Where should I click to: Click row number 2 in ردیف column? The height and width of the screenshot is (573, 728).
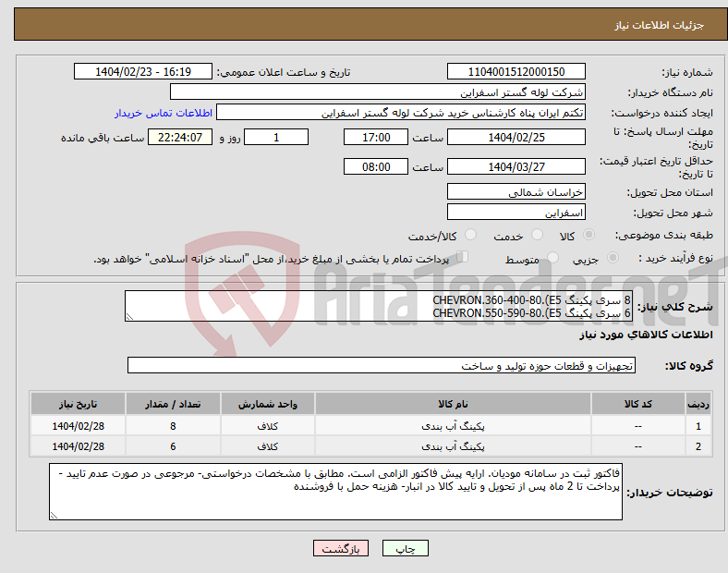(x=698, y=446)
